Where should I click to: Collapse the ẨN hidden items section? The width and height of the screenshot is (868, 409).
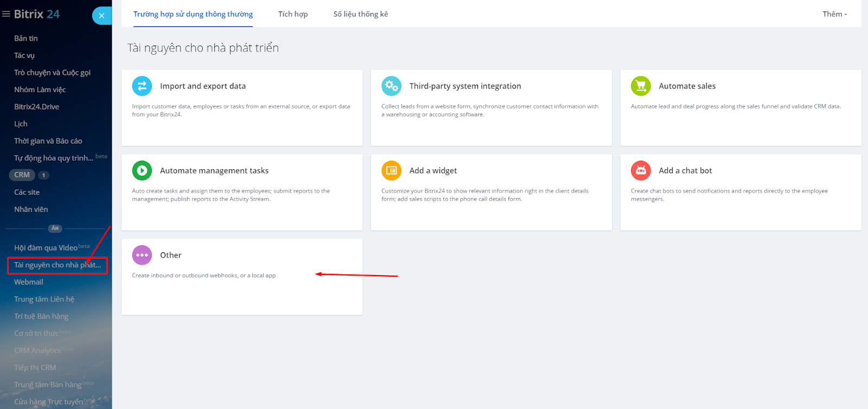pyautogui.click(x=55, y=228)
